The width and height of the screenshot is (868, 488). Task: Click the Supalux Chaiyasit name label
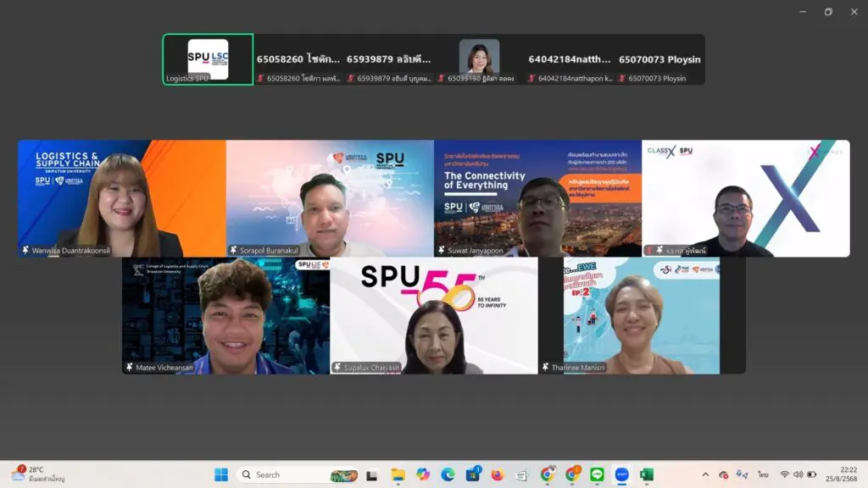click(x=371, y=368)
